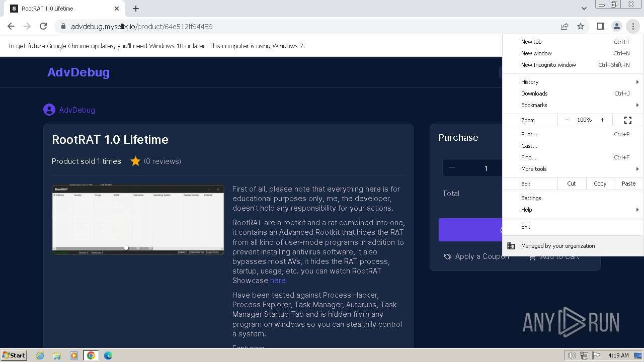Open the tab search dropdown chevron
The height and width of the screenshot is (362, 644).
(584, 9)
